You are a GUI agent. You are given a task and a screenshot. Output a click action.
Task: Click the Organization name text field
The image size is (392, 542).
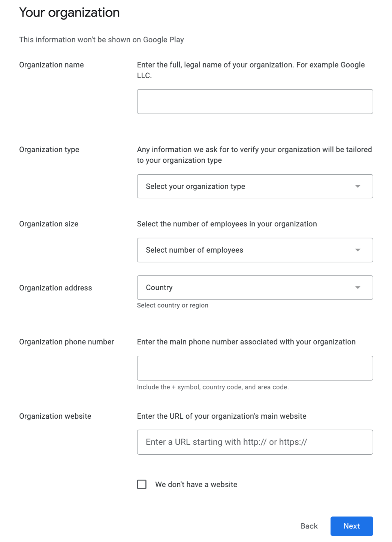point(255,102)
